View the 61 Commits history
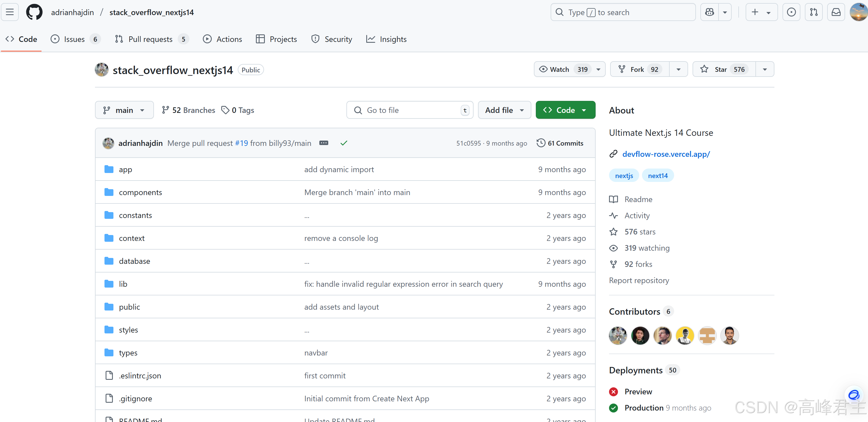Viewport: 868px width, 422px height. [560, 143]
